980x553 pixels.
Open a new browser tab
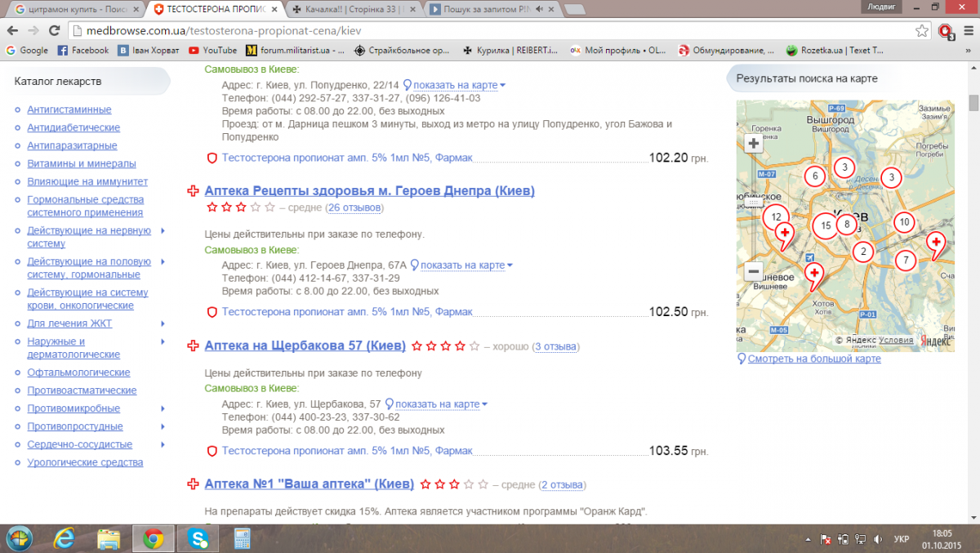574,10
